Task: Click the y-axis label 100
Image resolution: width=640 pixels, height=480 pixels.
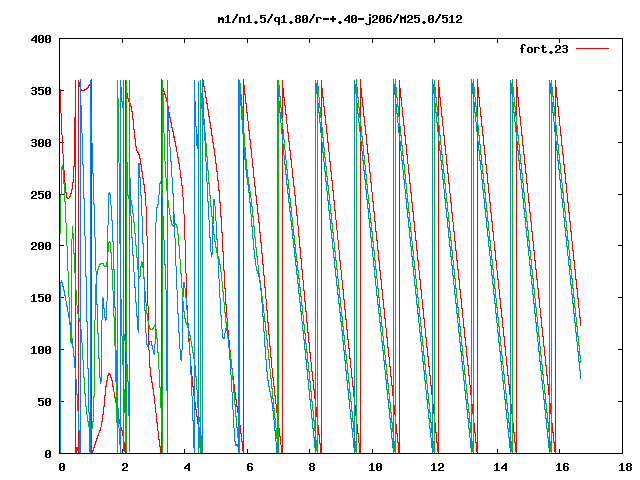Action: [x=41, y=350]
